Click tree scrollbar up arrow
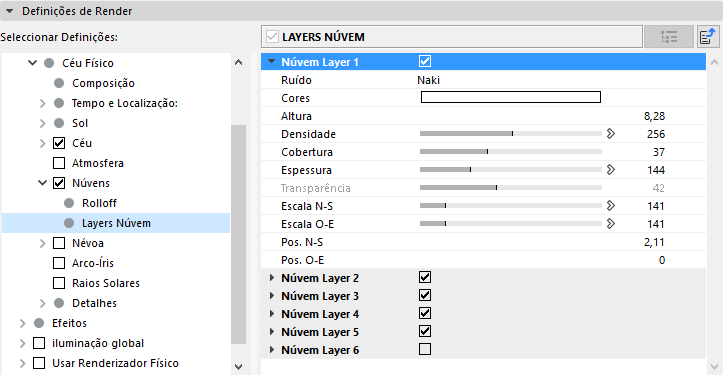Screen dimensions: 723x375 pyautogui.click(x=238, y=62)
